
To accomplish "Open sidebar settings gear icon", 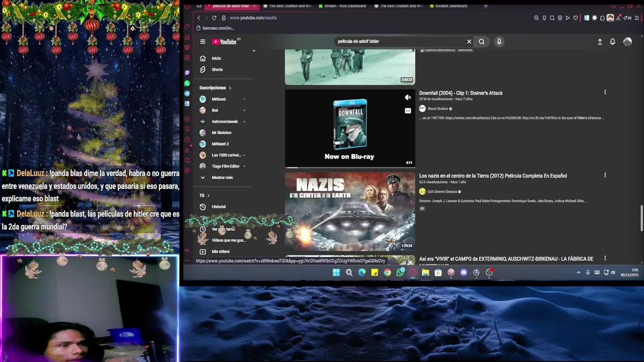I will pyautogui.click(x=187, y=170).
